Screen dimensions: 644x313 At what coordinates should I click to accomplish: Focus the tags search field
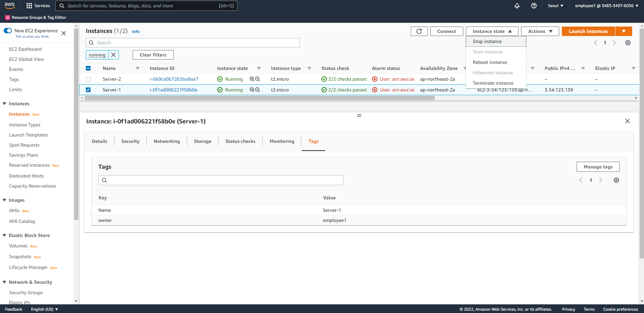[x=221, y=180]
